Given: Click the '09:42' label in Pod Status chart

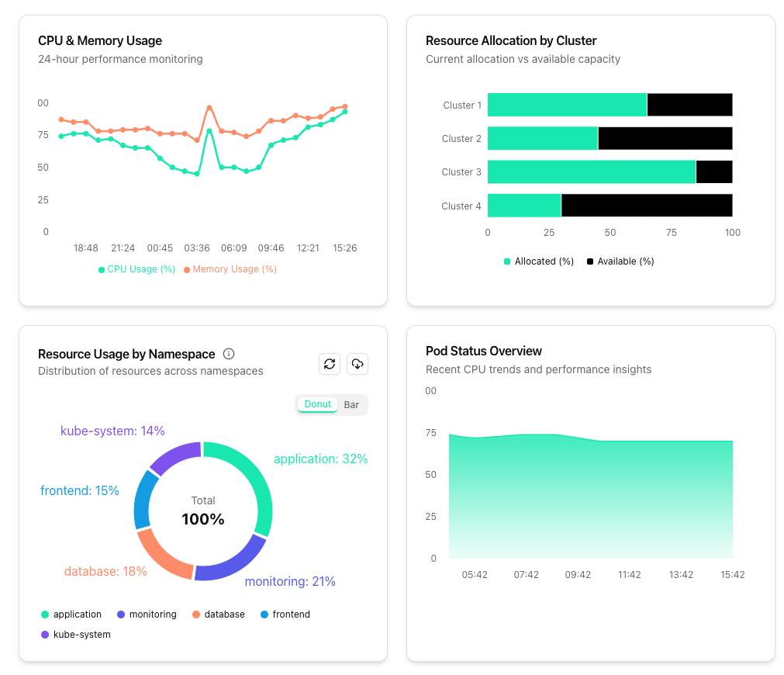Looking at the screenshot, I should [x=578, y=575].
